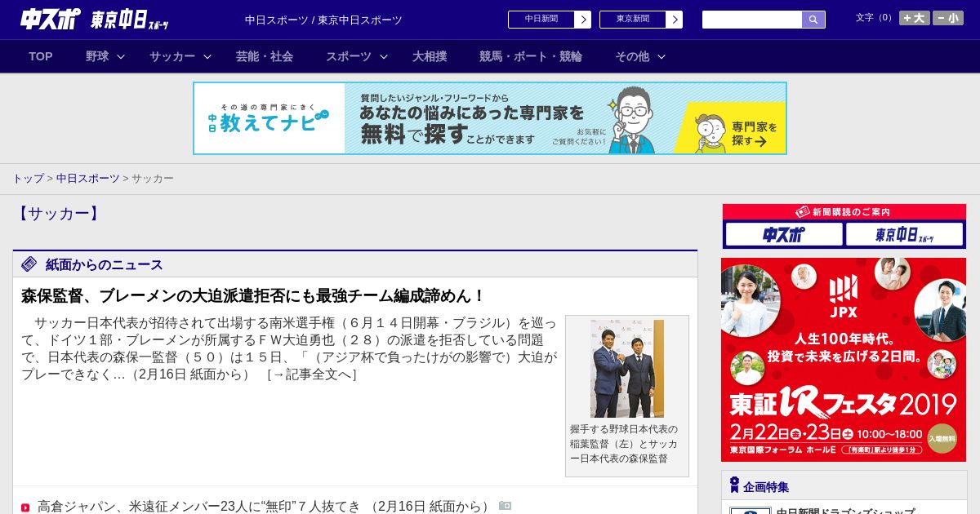Expand the その他 dropdown chevron
The width and height of the screenshot is (980, 514).
pyautogui.click(x=661, y=57)
